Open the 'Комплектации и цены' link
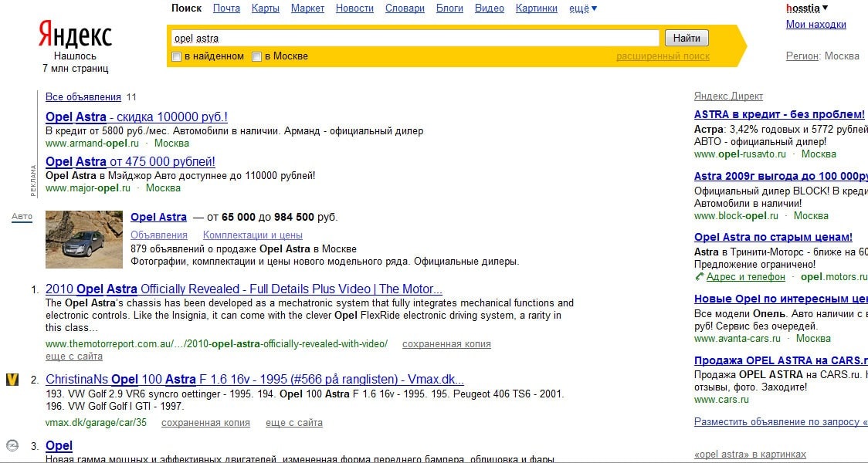This screenshot has height=463, width=868. tap(253, 235)
